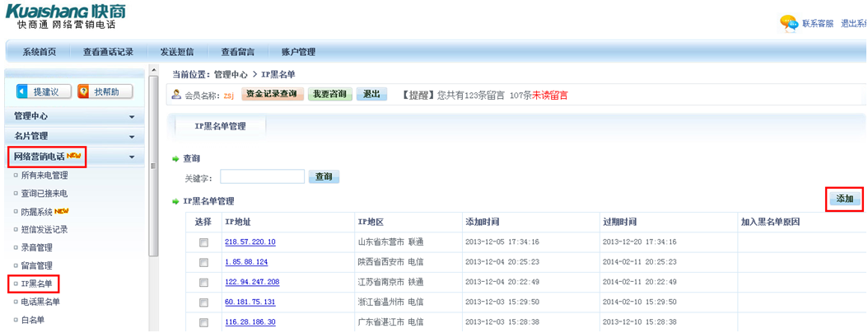This screenshot has width=868, height=333.
Task: Open 电话黑名单 in the sidebar
Action: [40, 302]
